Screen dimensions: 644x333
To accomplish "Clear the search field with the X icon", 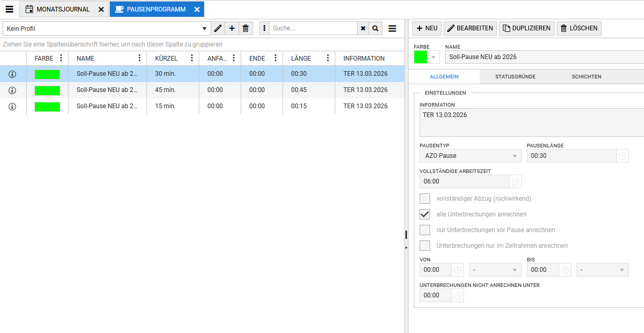I will [363, 28].
